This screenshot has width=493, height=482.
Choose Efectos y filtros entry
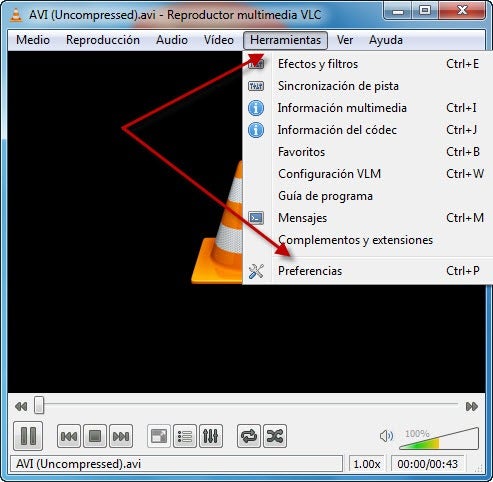(368, 64)
